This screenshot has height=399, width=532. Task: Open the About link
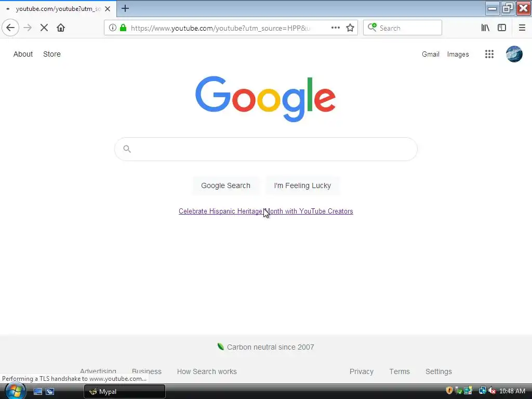(x=23, y=54)
